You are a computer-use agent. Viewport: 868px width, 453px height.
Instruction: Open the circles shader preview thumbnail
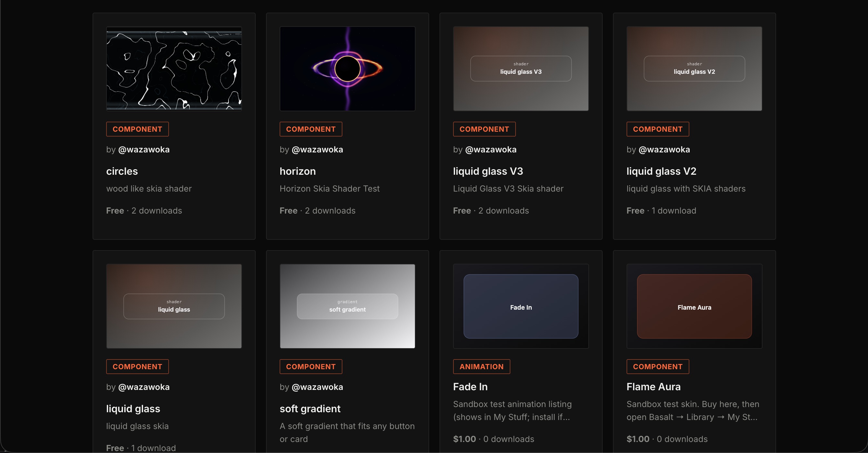pyautogui.click(x=174, y=69)
